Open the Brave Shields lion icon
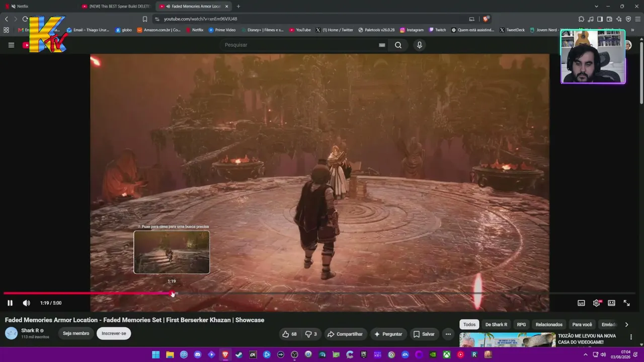Viewport: 644px width, 362px height. coord(486,19)
